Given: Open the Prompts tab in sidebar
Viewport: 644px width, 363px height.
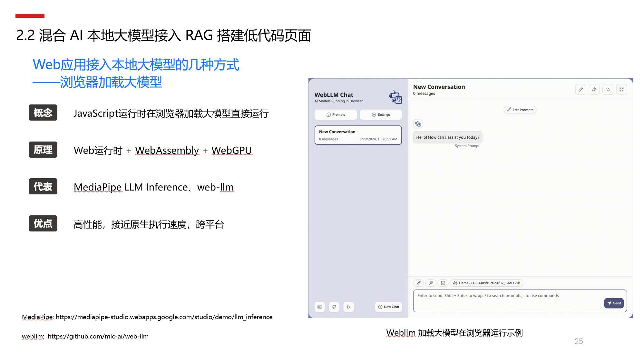Looking at the screenshot, I should pyautogui.click(x=336, y=115).
